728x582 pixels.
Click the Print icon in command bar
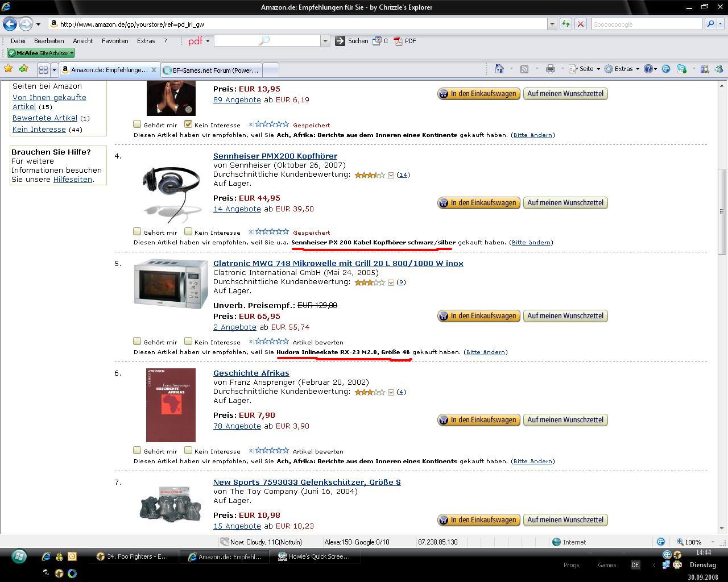click(550, 69)
